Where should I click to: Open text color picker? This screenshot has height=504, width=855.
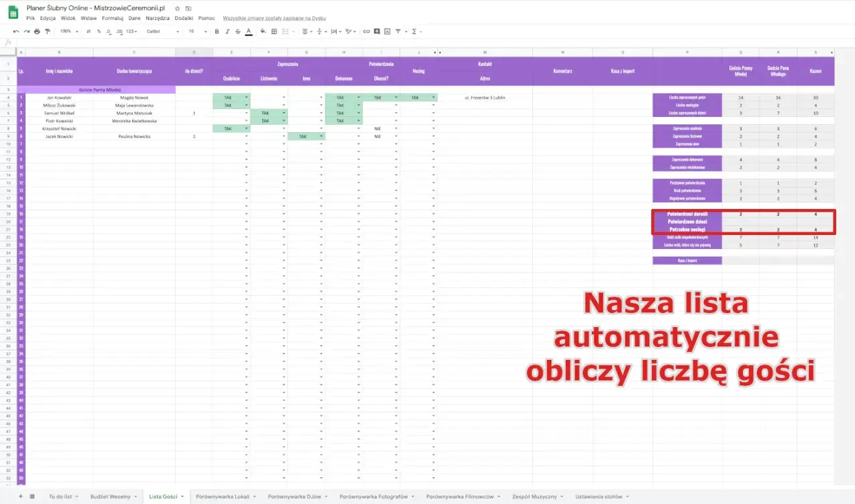pos(248,31)
